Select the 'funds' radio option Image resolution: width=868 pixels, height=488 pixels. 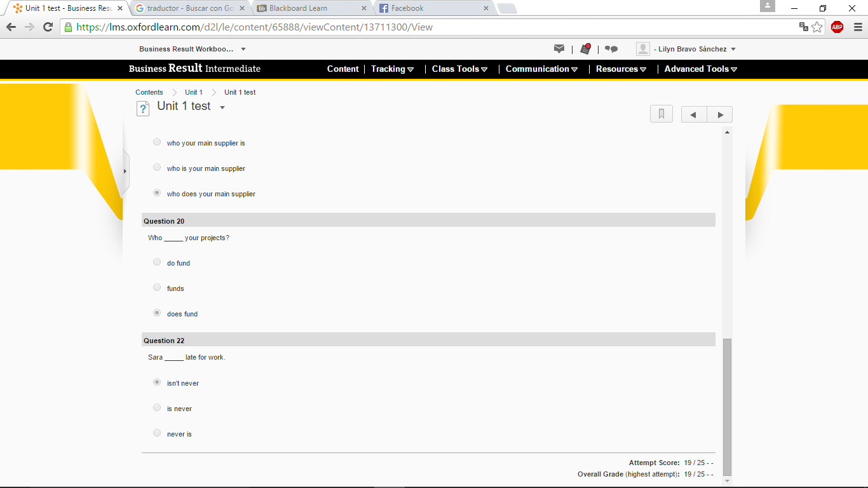pos(157,288)
